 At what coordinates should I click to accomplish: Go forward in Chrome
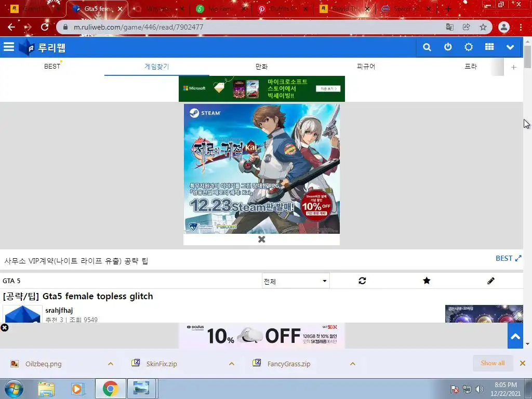pyautogui.click(x=28, y=27)
